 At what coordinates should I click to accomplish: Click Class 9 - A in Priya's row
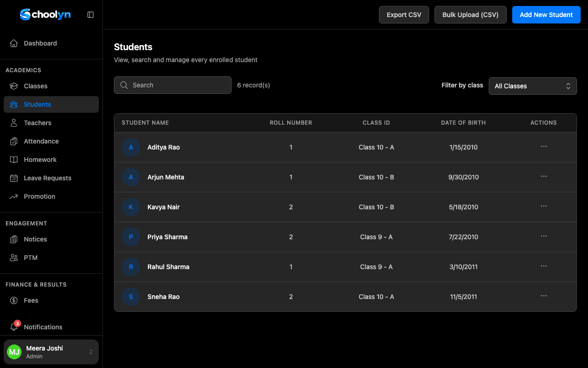[x=376, y=237]
